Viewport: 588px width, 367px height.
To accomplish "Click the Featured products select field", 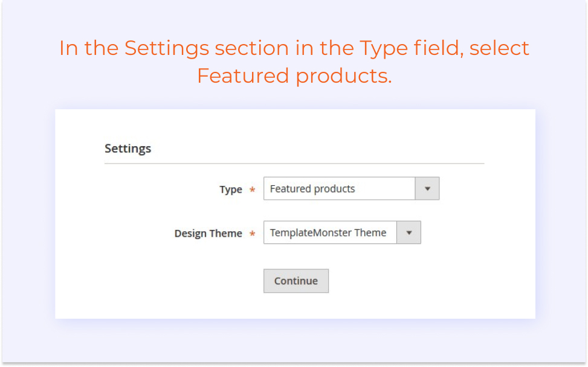I will (351, 188).
